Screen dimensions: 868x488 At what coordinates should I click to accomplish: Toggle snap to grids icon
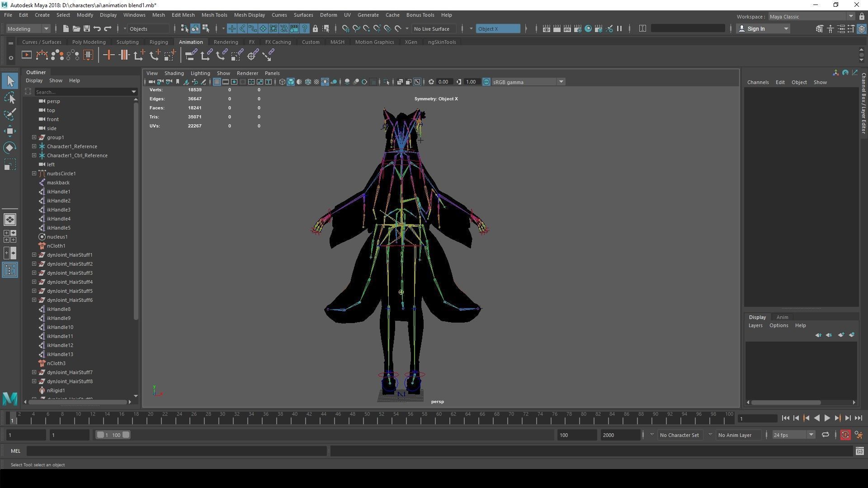coord(346,28)
